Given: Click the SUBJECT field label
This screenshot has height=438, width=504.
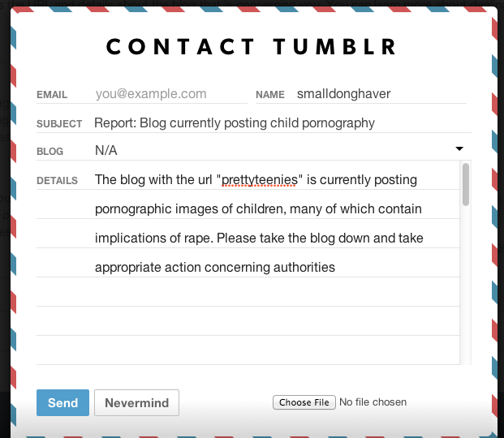Looking at the screenshot, I should tap(59, 124).
